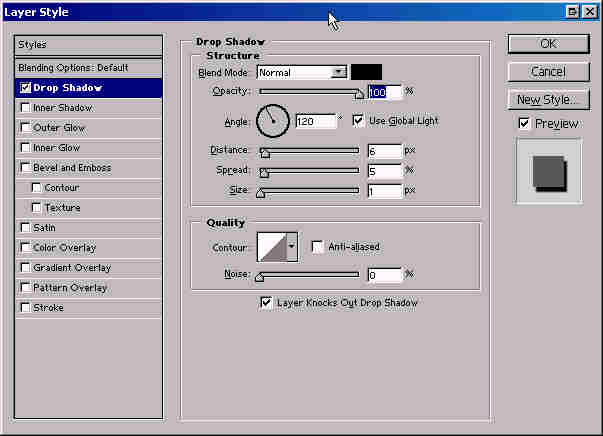The image size is (603, 436).
Task: Click the shadow preview thumbnail
Action: [x=547, y=173]
